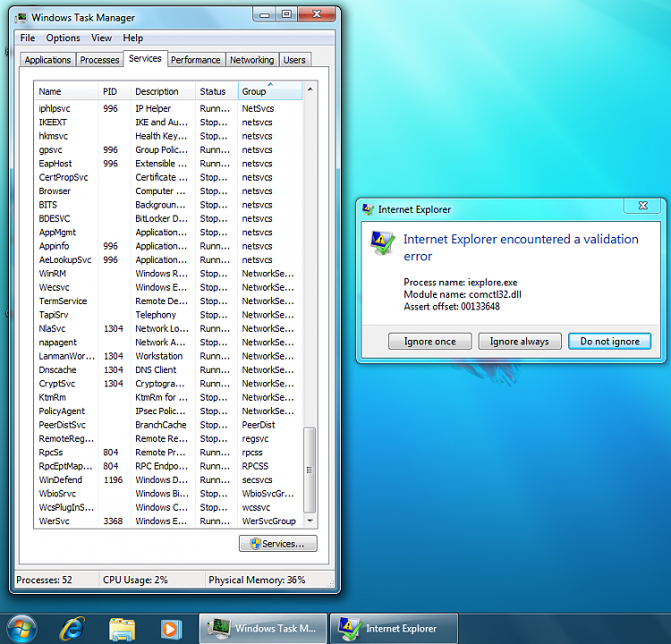Switch to Windows Task Manager taskbar button
Screen dimensions: 671x644
coord(263,629)
